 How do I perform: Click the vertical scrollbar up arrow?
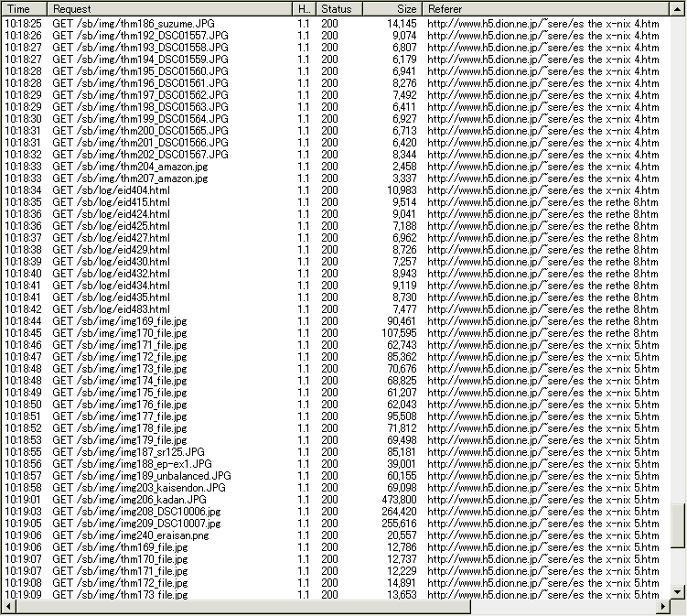[x=677, y=9]
